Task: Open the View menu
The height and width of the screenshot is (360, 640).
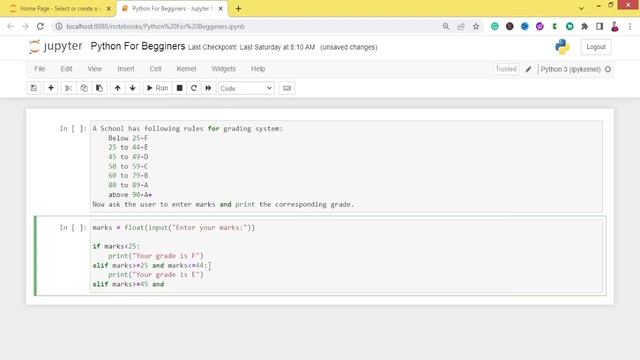Action: 95,69
